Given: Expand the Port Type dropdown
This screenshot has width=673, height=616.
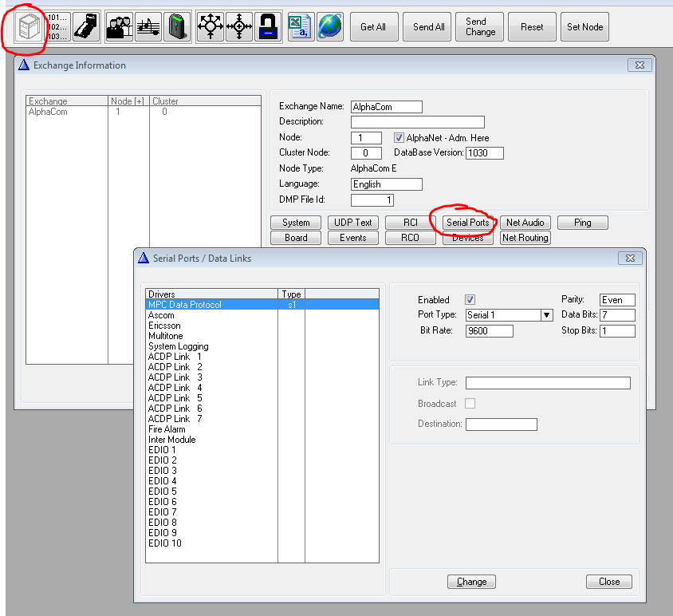Looking at the screenshot, I should pos(546,315).
